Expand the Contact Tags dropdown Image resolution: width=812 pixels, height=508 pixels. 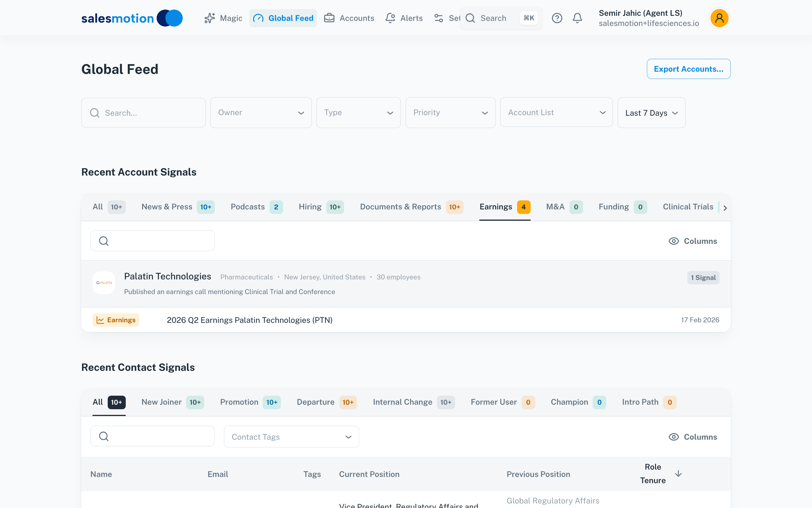[291, 436]
